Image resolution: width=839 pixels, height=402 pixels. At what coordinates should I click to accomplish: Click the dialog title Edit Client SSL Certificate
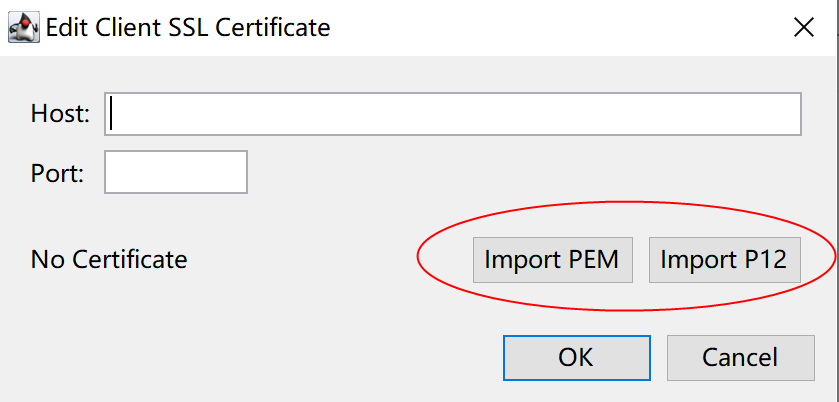[188, 28]
